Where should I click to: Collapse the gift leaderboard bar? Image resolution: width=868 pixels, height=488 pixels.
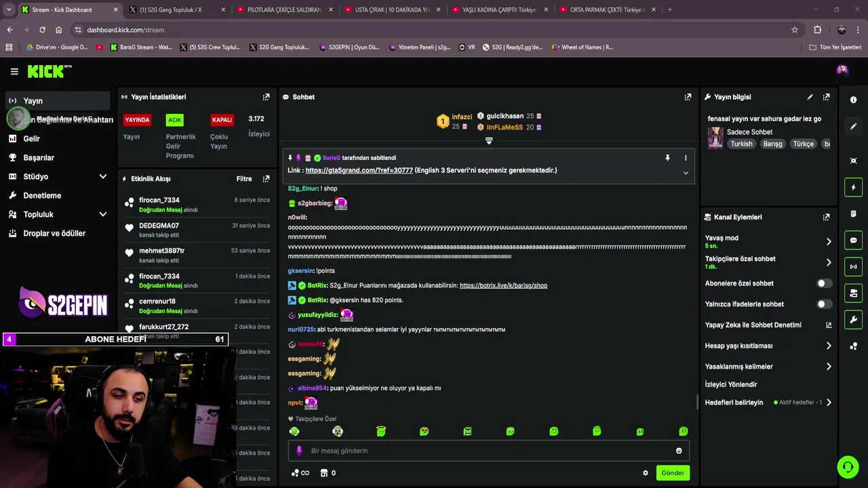(x=489, y=141)
